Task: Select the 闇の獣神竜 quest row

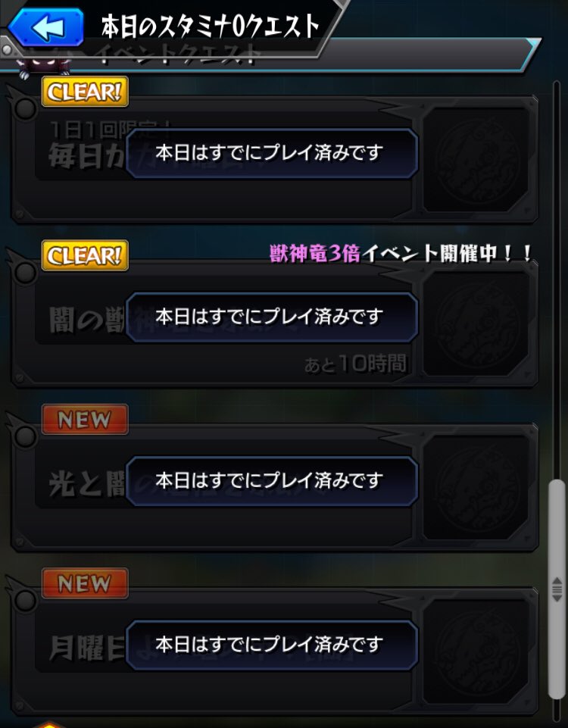Action: click(x=274, y=323)
